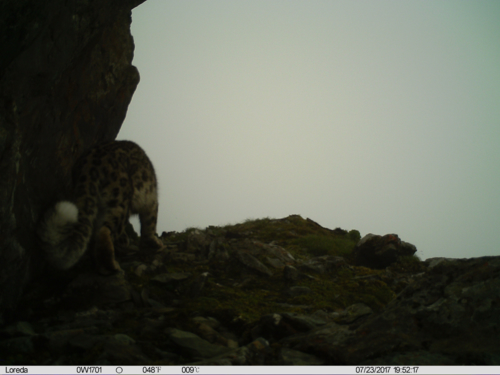The height and width of the screenshot is (375, 500).
Task: Click the 07/23/2017 date stamp
Action: coord(374,370)
